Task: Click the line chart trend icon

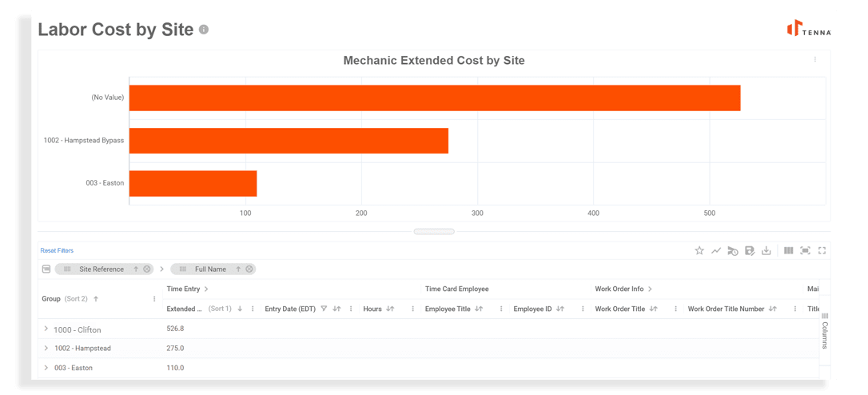Action: [x=716, y=250]
